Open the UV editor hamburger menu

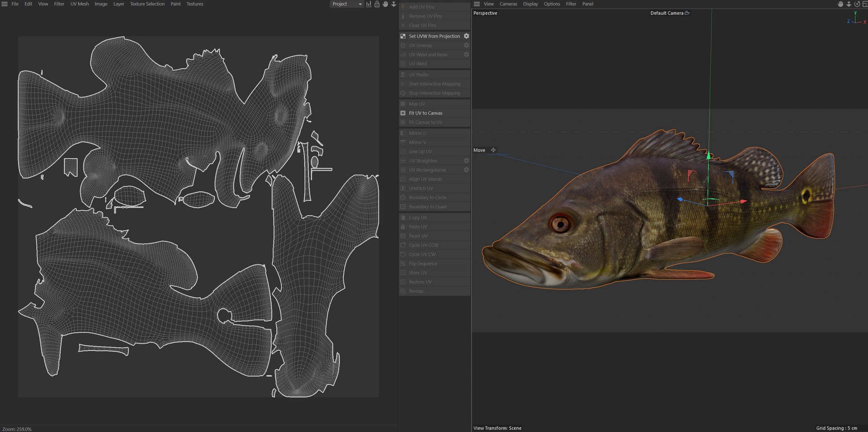[5, 4]
